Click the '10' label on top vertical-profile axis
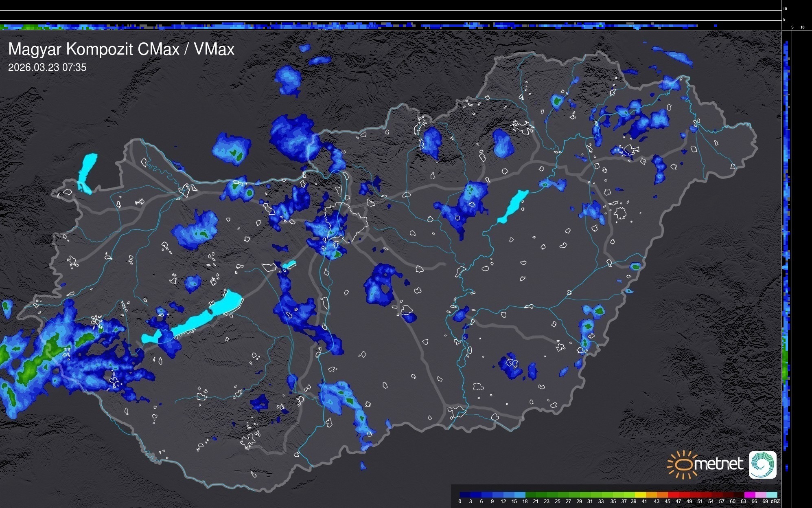The width and height of the screenshot is (812, 508). [x=785, y=9]
